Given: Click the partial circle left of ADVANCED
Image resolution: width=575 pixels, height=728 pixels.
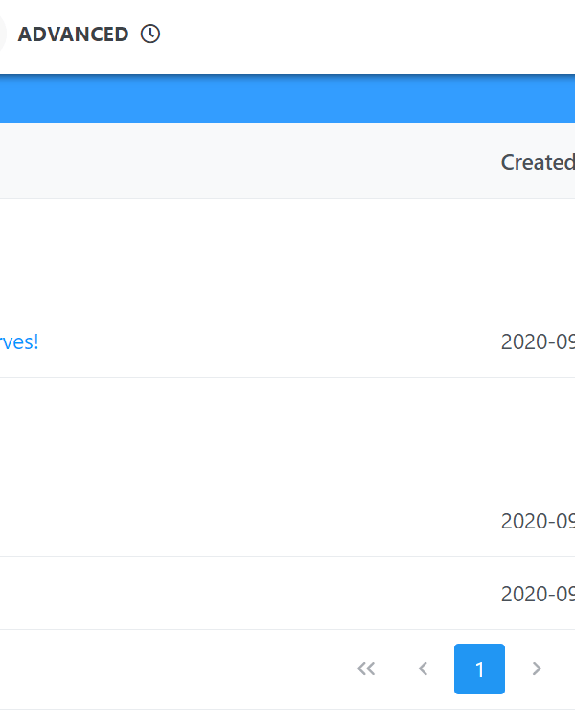Looking at the screenshot, I should coord(3,34).
